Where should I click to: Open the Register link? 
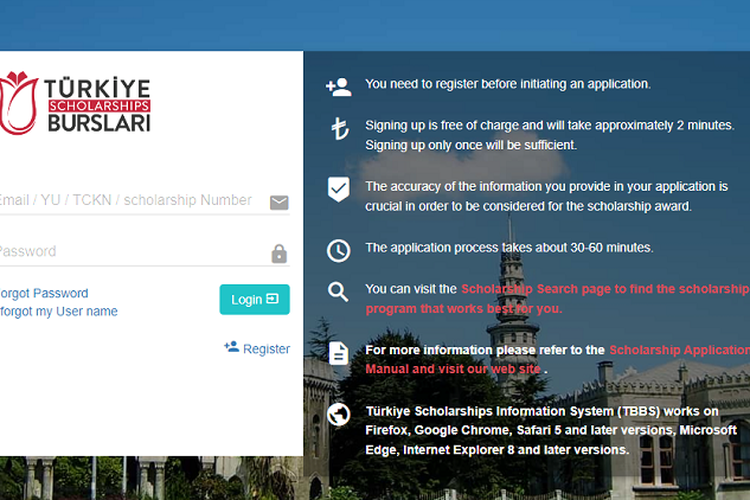pyautogui.click(x=266, y=349)
